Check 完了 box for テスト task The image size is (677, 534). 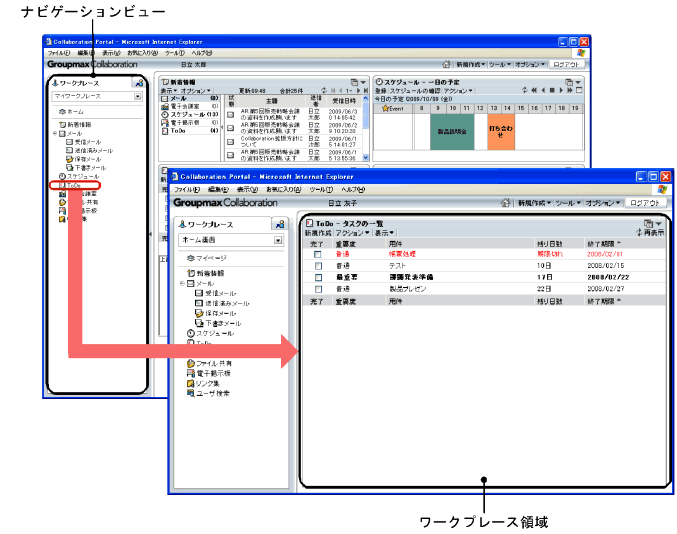pos(318,266)
